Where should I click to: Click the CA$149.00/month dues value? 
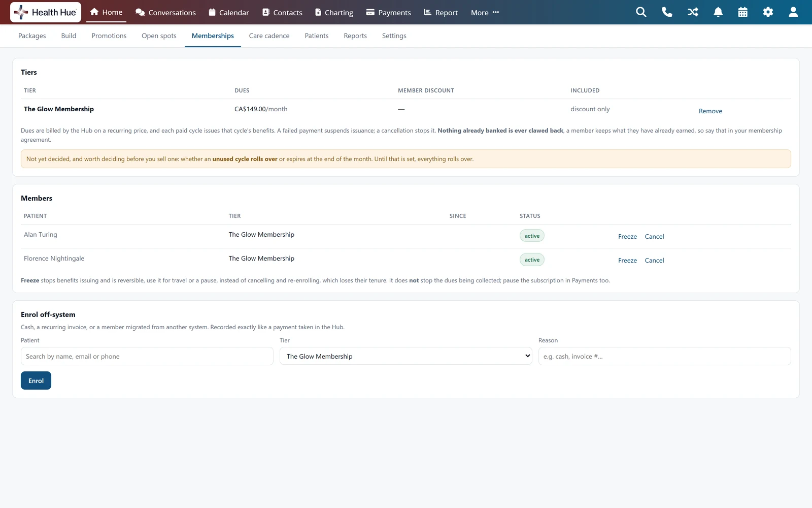261,109
